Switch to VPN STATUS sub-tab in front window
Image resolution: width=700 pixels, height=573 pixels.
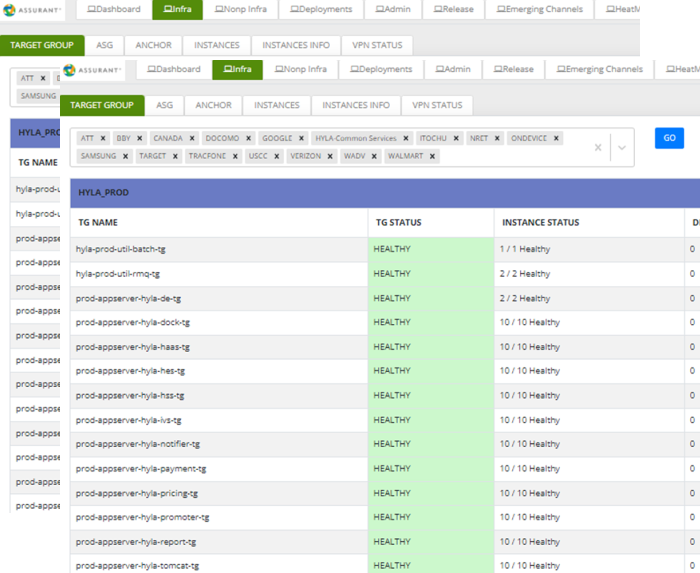[437, 105]
